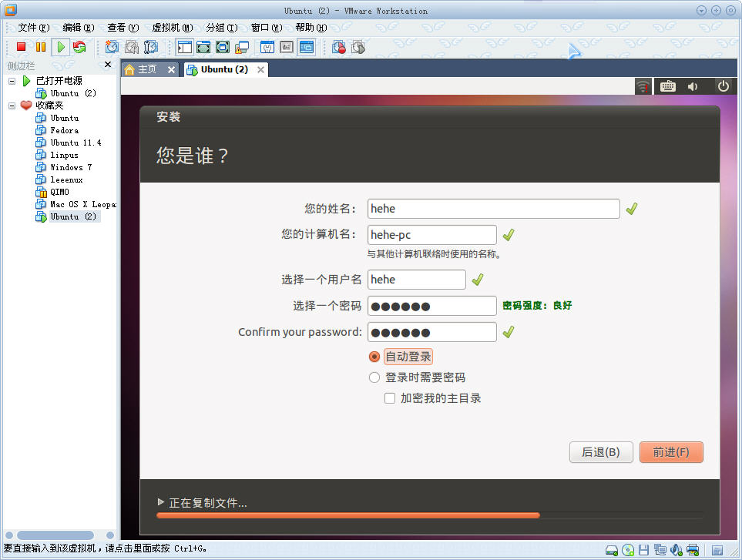
Task: Click the replay recording icon
Action: pos(358,47)
